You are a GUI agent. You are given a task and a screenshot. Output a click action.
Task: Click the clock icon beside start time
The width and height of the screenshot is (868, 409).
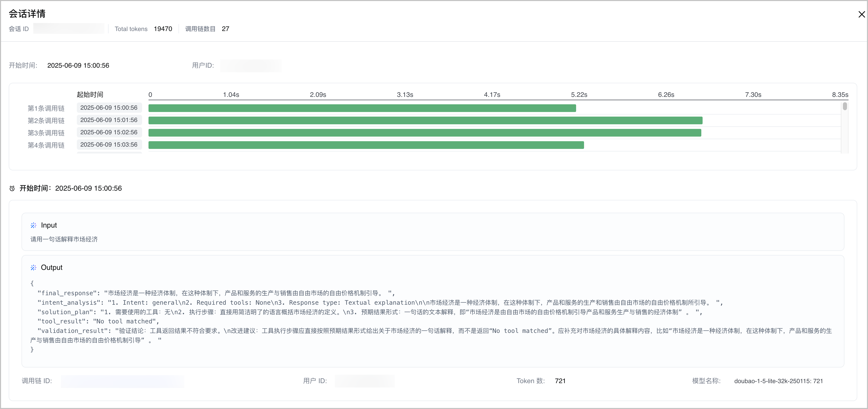[12, 189]
